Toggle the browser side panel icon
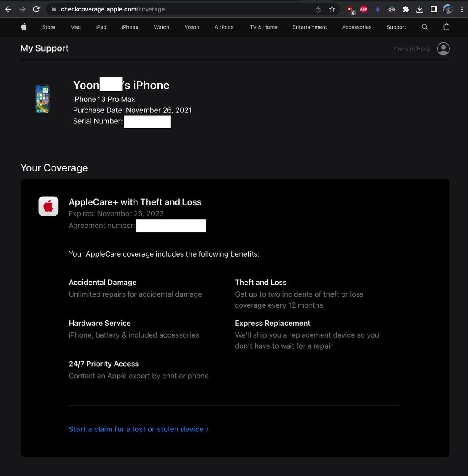Image resolution: width=468 pixels, height=476 pixels. coord(434,9)
